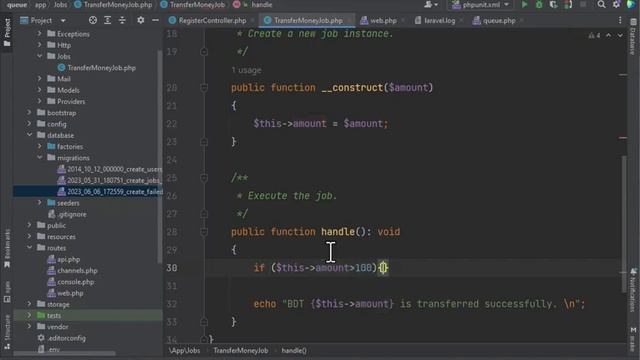640x360 pixels.
Task: Click the editor vertical scrollbar
Action: [x=624, y=224]
